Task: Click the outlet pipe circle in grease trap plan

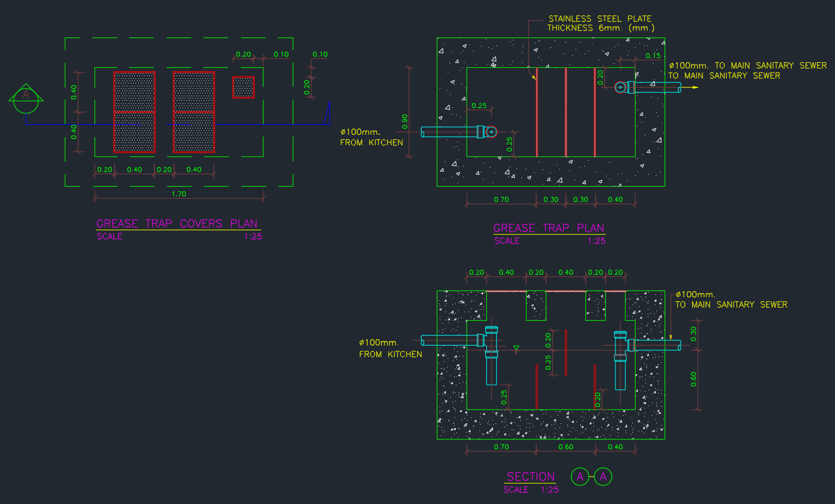Action: 620,88
